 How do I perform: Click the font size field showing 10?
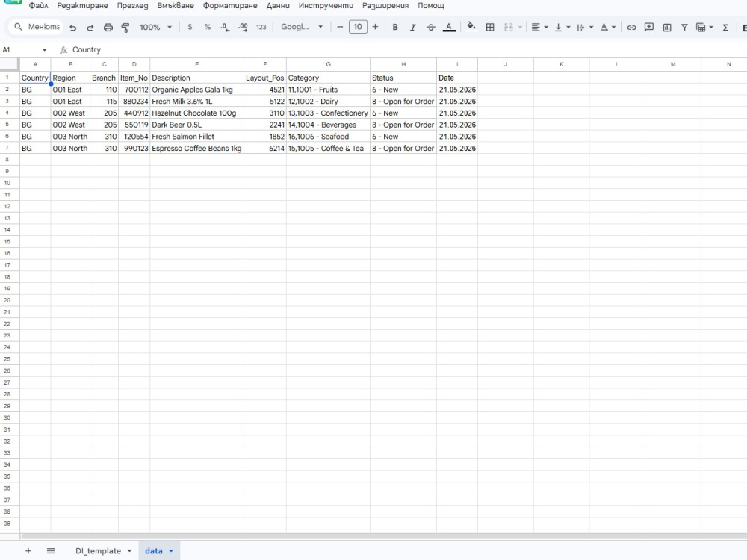pos(358,27)
